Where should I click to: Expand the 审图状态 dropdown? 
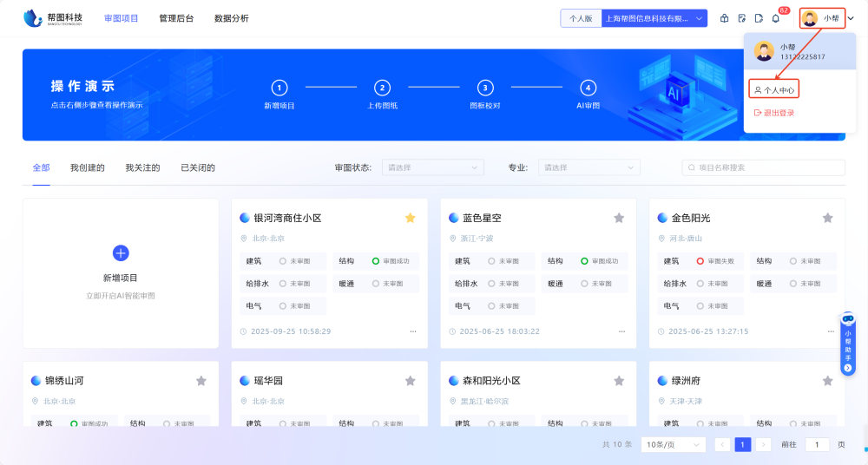[432, 167]
